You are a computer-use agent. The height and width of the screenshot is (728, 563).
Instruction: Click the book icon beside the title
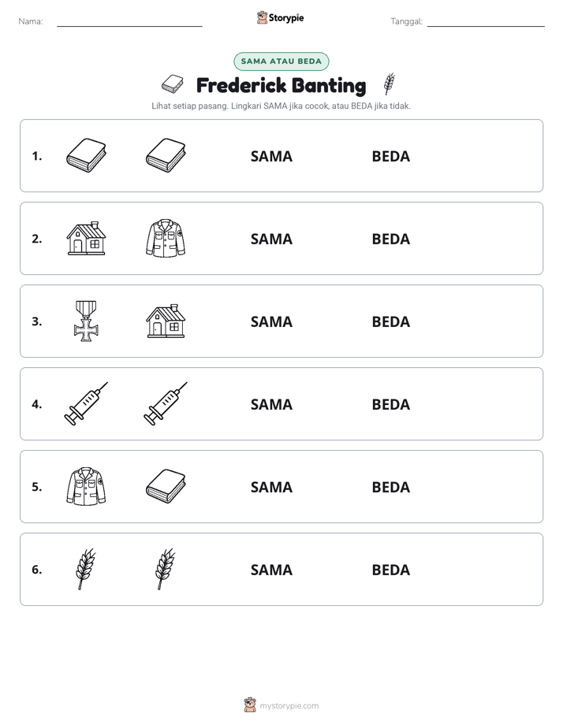[173, 84]
